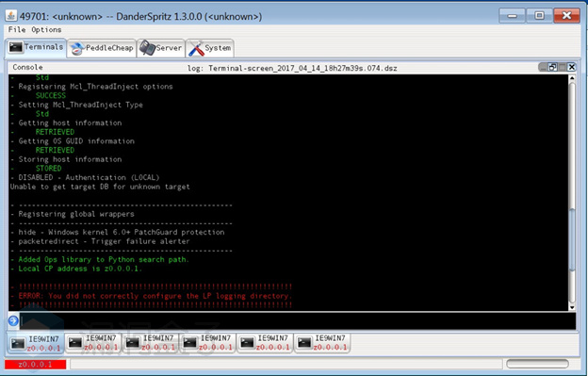Click the line 'Getting OS GUID information'

point(76,141)
